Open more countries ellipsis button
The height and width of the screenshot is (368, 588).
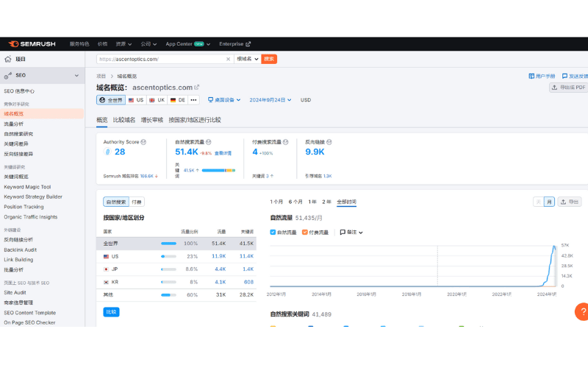click(193, 100)
